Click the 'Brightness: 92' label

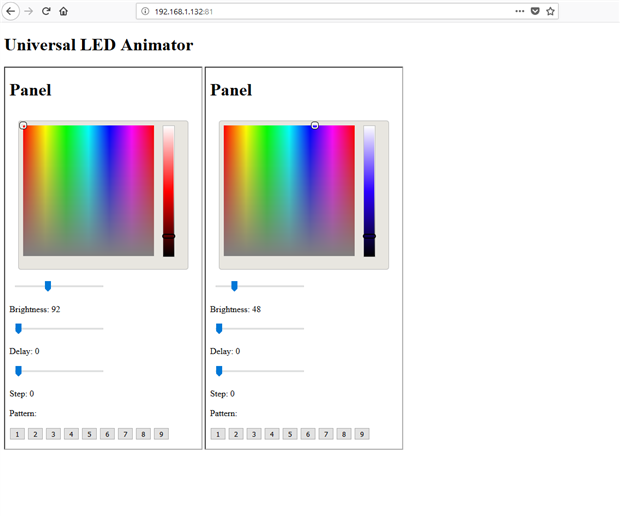pyautogui.click(x=35, y=309)
